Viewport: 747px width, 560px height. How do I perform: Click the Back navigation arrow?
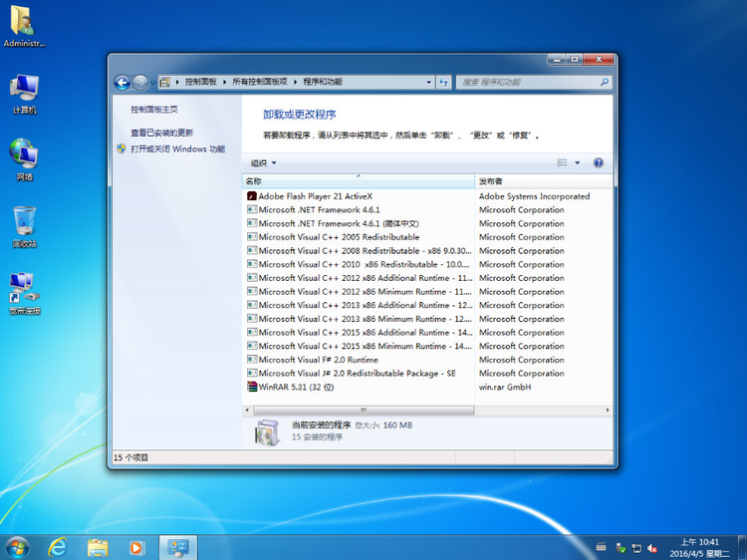(x=123, y=83)
